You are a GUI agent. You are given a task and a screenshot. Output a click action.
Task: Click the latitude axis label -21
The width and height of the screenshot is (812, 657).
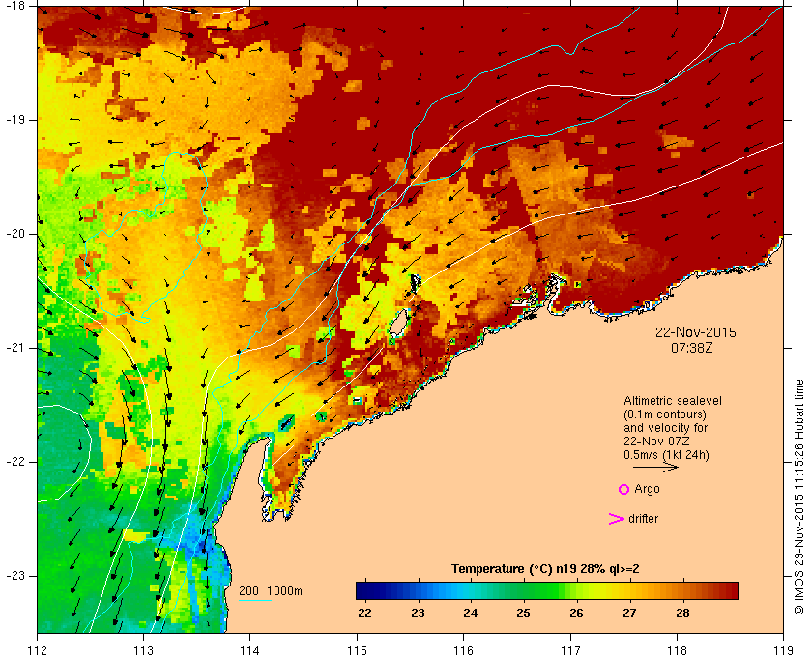(x=14, y=348)
